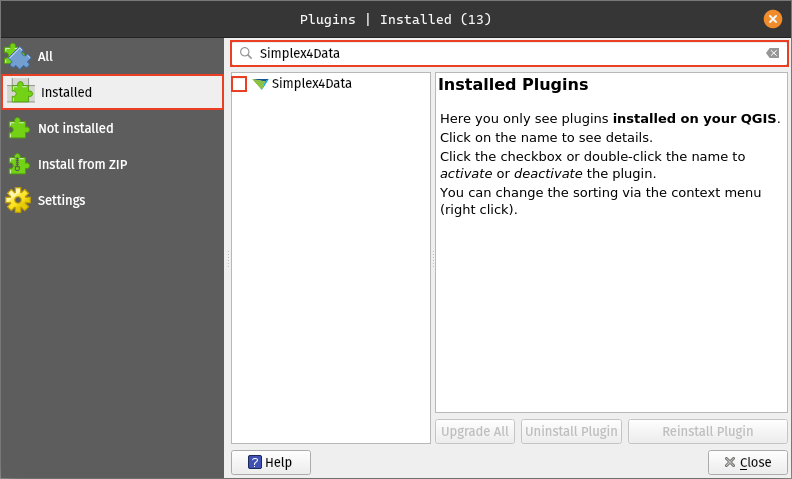The image size is (792, 479).
Task: Click the Install from ZIP icon
Action: point(18,164)
